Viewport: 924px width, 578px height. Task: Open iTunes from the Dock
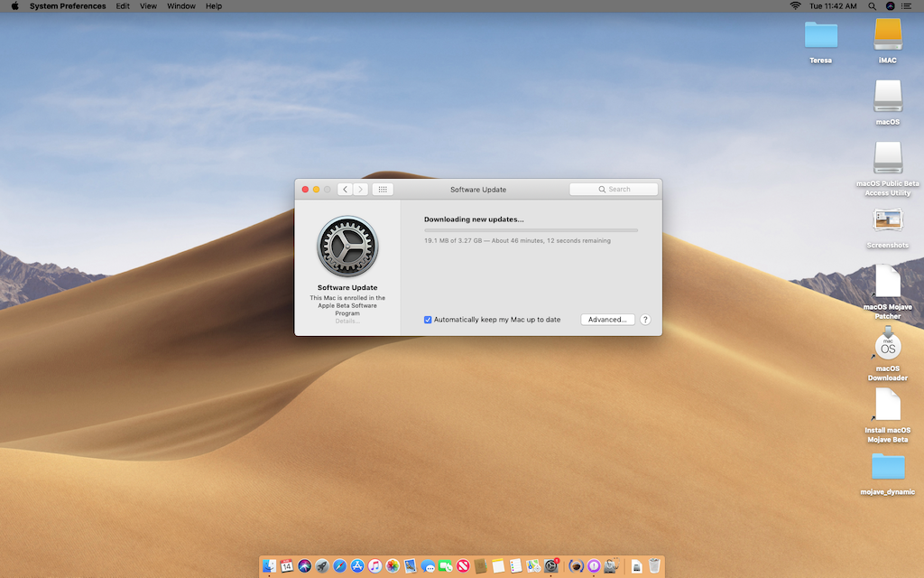(x=374, y=566)
